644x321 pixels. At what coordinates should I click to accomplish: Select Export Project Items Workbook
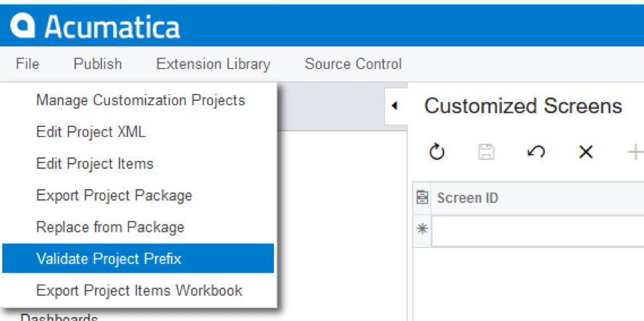pos(138,290)
